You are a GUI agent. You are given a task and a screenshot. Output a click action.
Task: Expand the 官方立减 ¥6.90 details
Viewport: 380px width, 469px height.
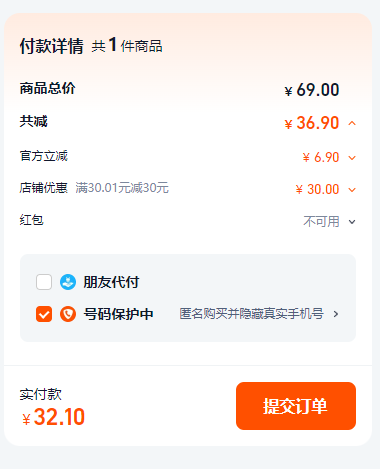[352, 158]
